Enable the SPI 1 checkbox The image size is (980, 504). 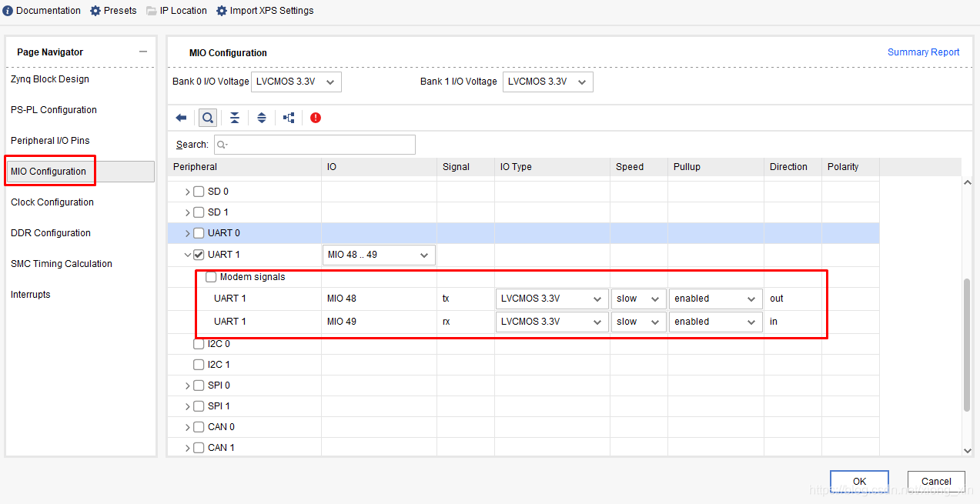[199, 406]
